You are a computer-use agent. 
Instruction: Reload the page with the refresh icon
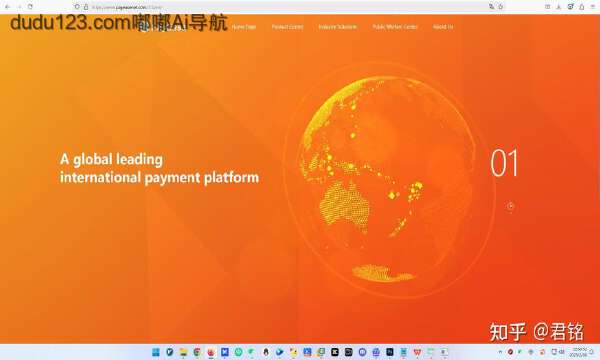click(30, 7)
